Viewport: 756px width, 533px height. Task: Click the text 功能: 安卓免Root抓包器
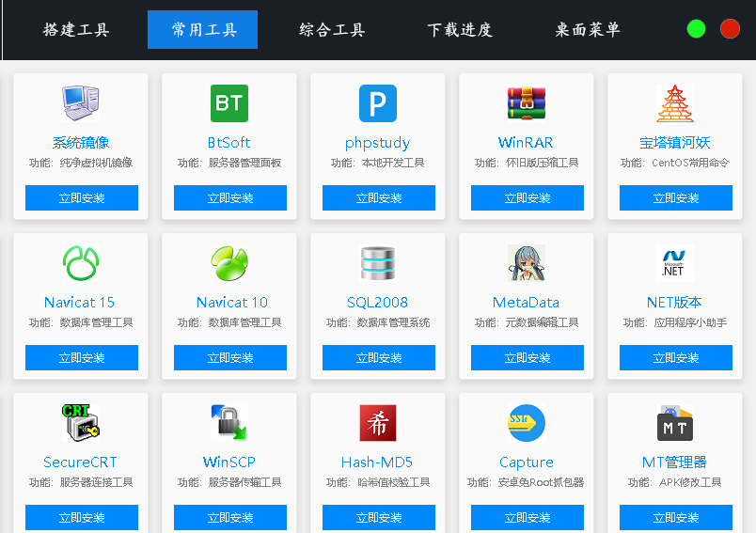[x=526, y=482]
